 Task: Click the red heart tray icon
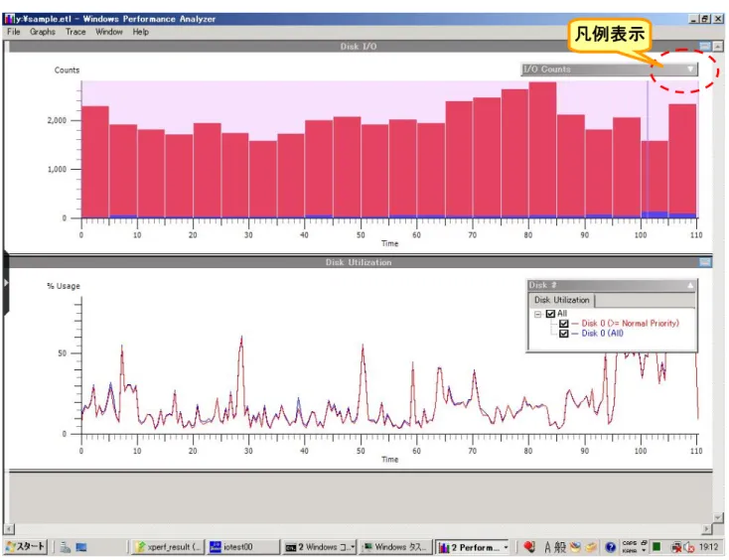pos(529,547)
